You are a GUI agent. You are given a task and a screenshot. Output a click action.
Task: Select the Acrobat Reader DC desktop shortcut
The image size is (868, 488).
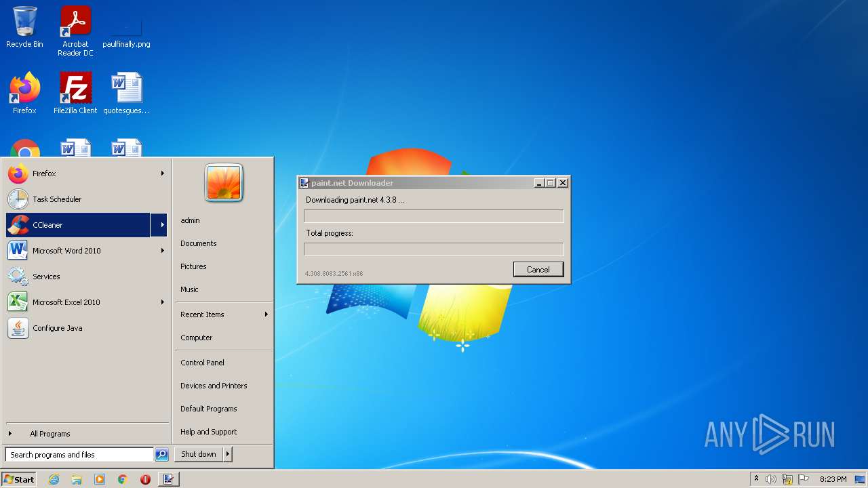tap(75, 31)
